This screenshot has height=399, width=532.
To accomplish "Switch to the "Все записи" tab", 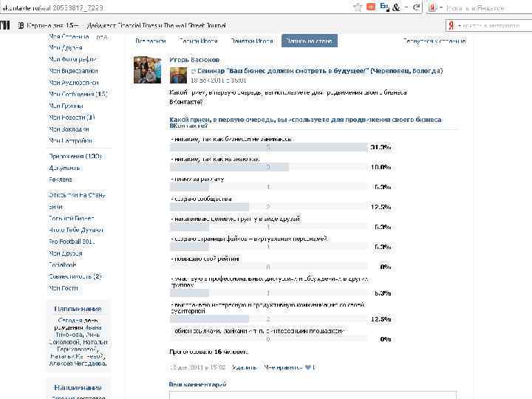I will tap(150, 41).
